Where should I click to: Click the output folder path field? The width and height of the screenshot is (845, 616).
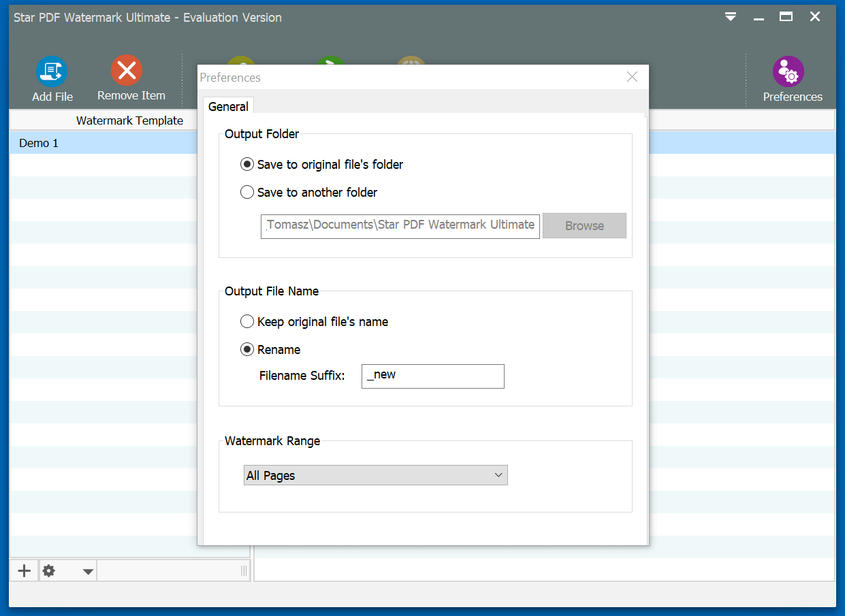point(400,226)
